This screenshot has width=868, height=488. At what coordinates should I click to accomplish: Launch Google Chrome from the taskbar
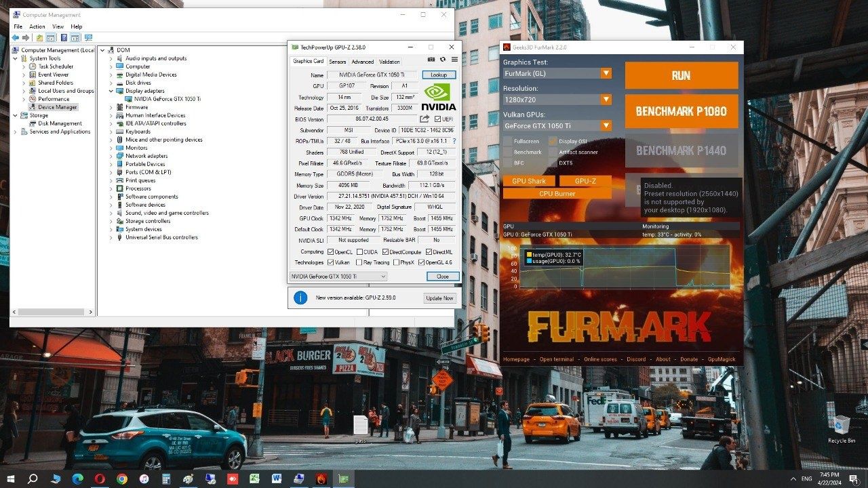(122, 479)
